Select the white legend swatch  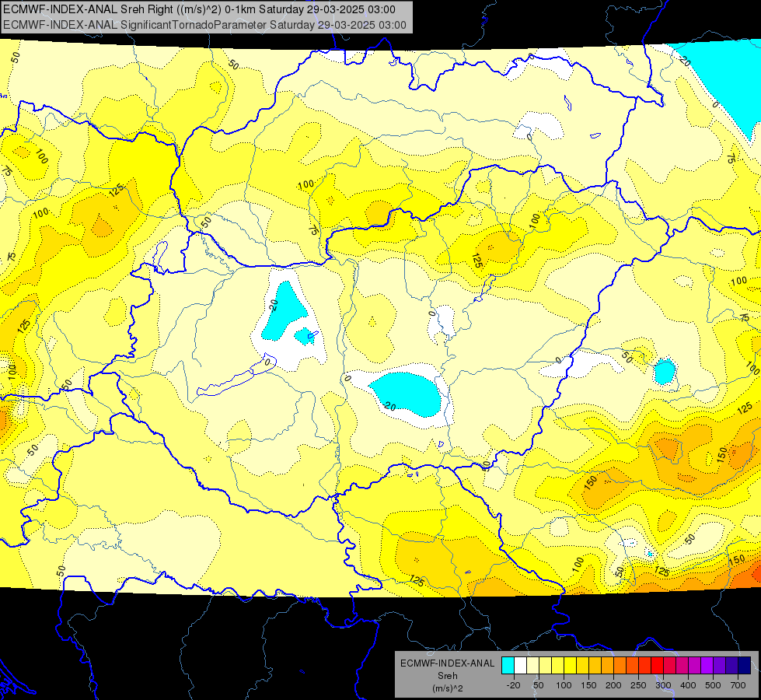pyautogui.click(x=520, y=665)
